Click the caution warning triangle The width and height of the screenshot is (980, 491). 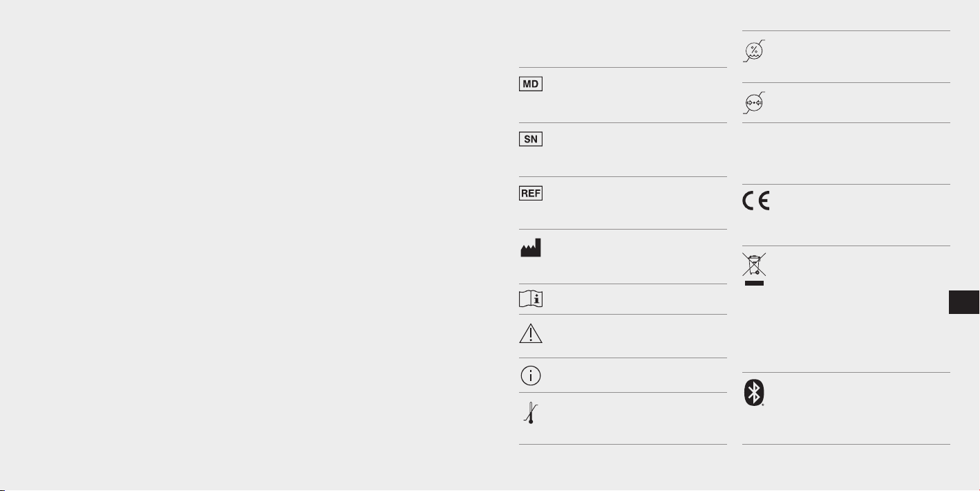(x=531, y=333)
